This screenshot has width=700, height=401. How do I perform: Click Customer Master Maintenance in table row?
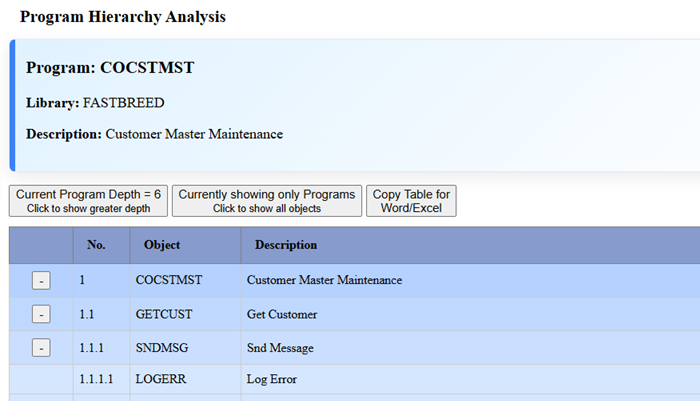coord(324,281)
